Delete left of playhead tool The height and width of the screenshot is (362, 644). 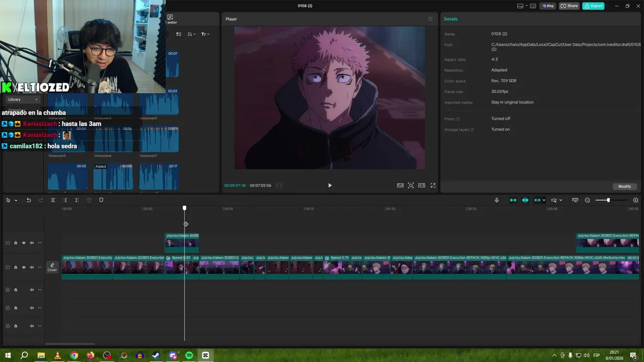(x=65, y=200)
